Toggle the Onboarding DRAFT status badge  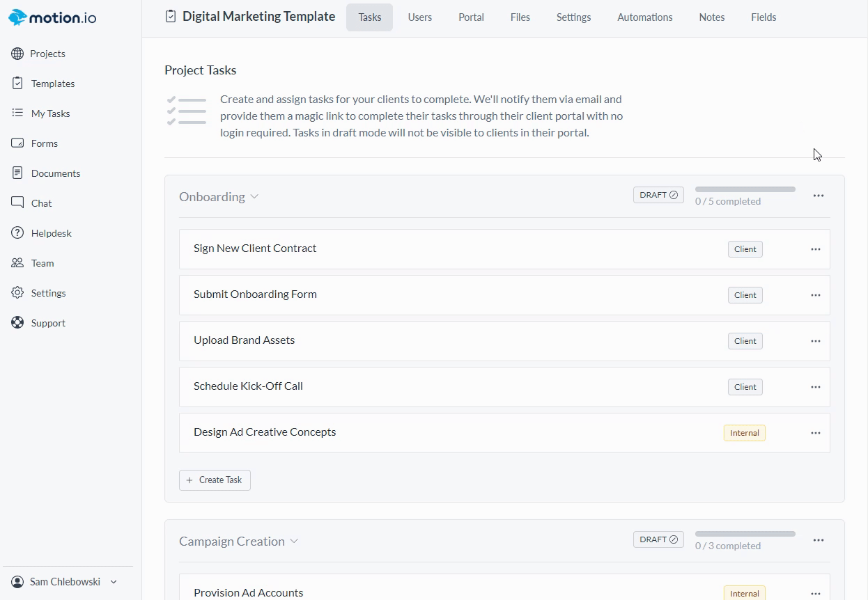658,195
